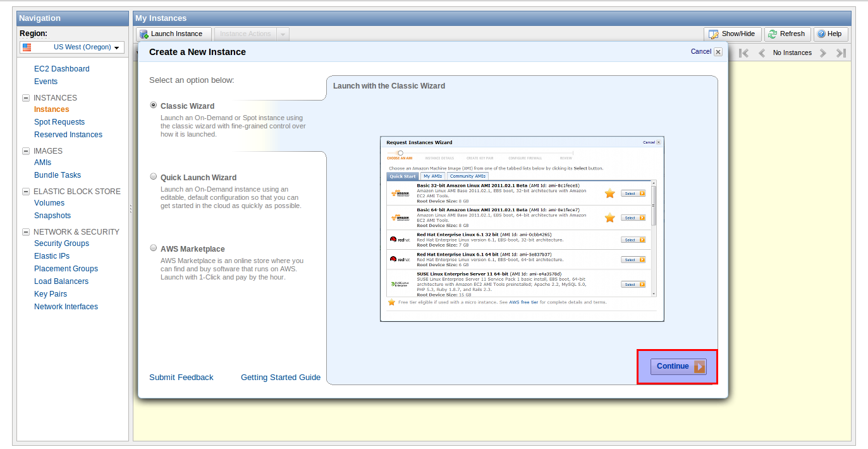
Task: Select Instances in navigation
Action: pos(51,109)
